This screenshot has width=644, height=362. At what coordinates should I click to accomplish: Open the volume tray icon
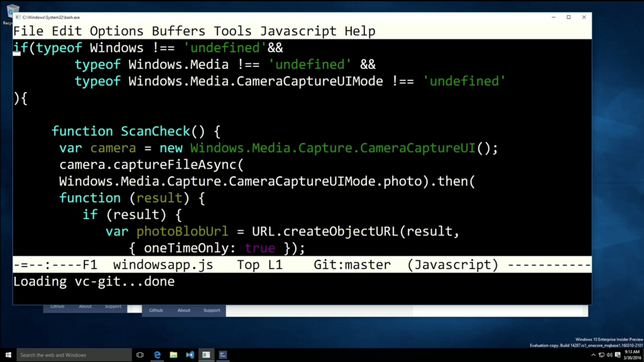click(x=609, y=355)
